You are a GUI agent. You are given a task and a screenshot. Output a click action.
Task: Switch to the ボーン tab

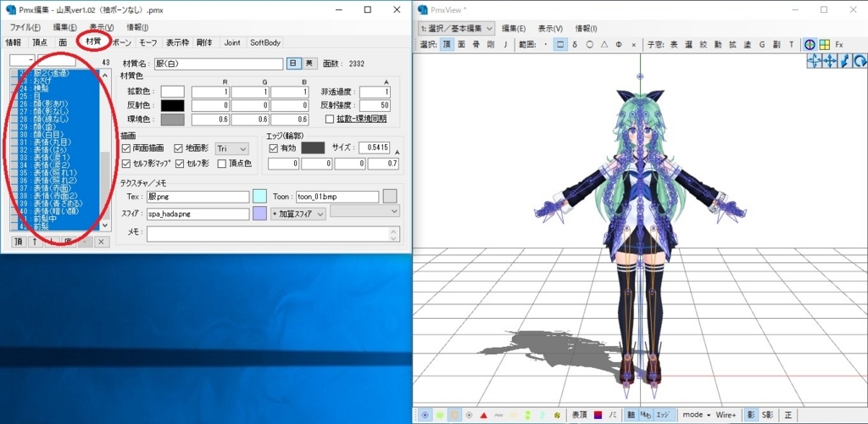122,42
